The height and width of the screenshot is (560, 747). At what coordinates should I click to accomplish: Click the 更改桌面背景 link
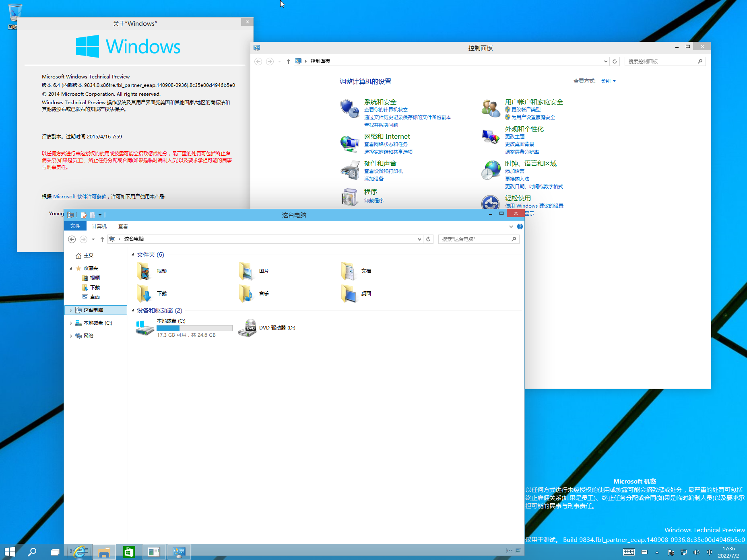click(520, 144)
